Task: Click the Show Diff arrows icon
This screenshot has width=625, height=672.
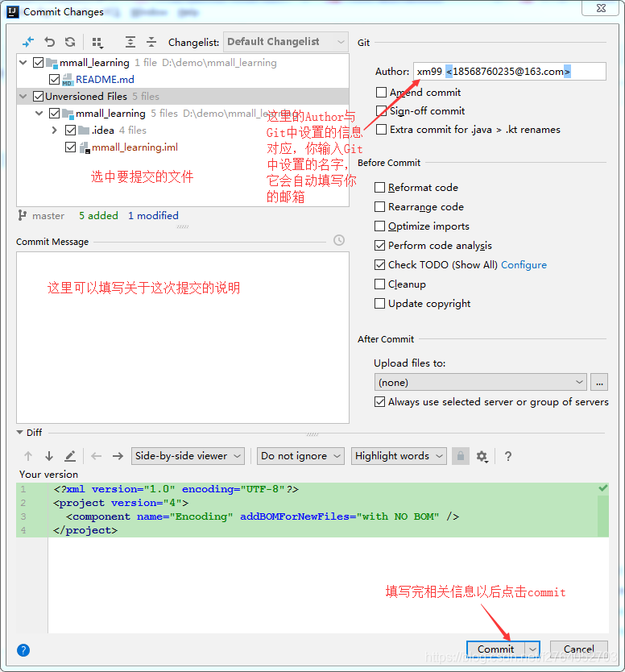Action: click(x=28, y=42)
